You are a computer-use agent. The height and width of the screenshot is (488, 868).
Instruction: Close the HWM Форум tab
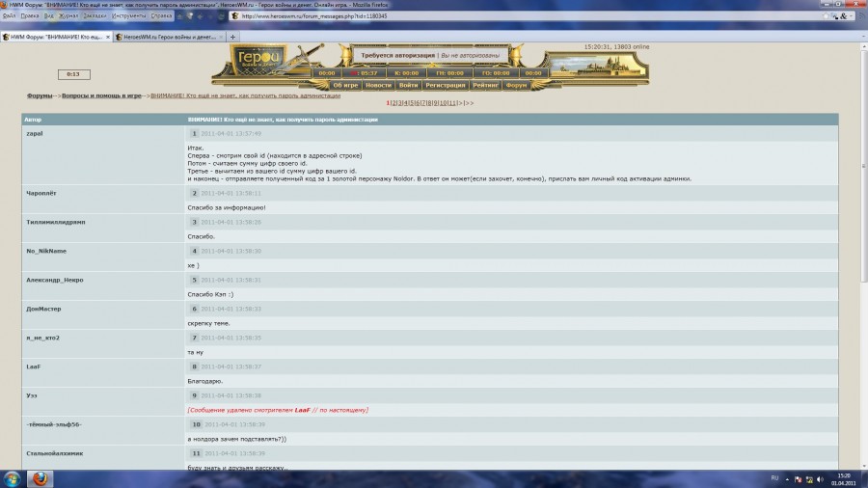[106, 37]
